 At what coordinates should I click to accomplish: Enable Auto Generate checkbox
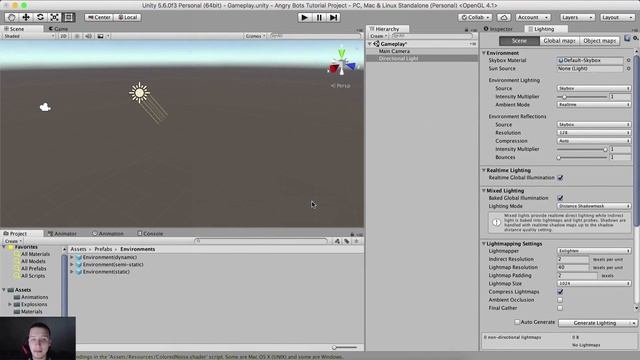tap(517, 322)
